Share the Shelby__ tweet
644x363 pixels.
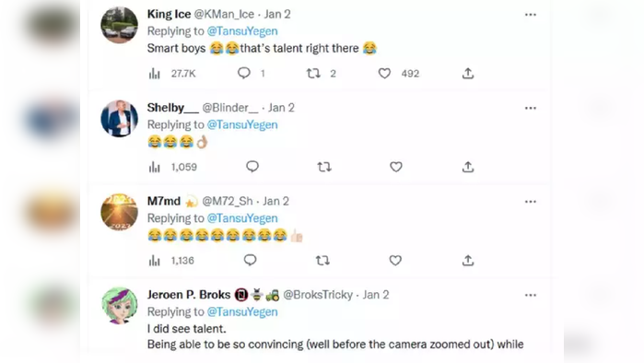(468, 167)
